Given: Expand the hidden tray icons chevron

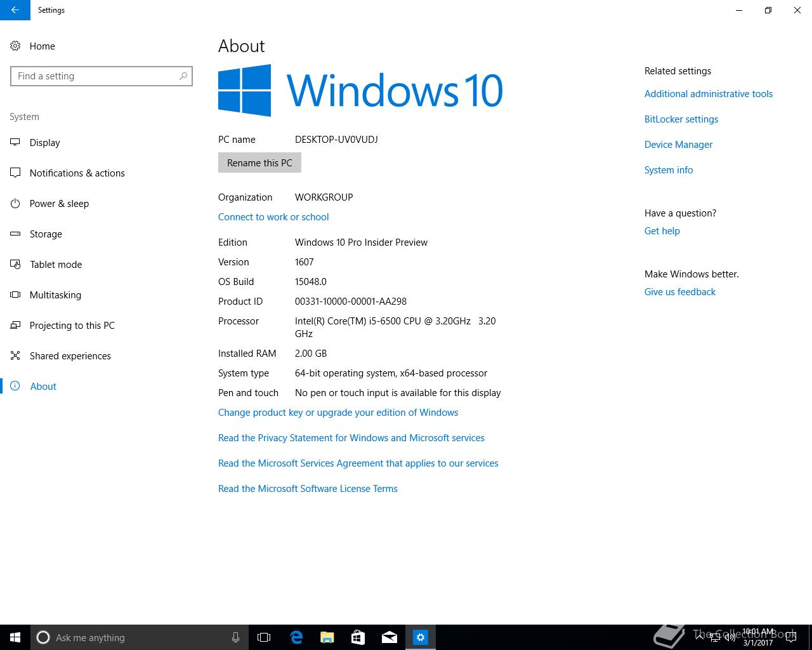Looking at the screenshot, I should click(x=700, y=637).
